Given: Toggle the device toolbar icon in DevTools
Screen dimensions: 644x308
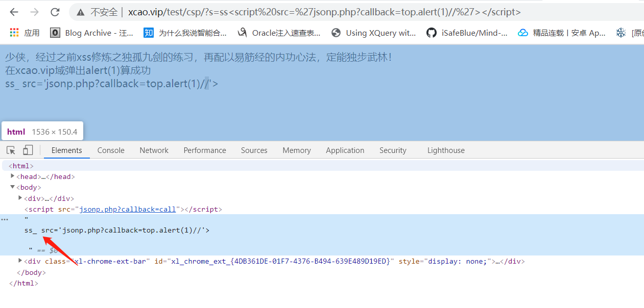Looking at the screenshot, I should pyautogui.click(x=28, y=150).
